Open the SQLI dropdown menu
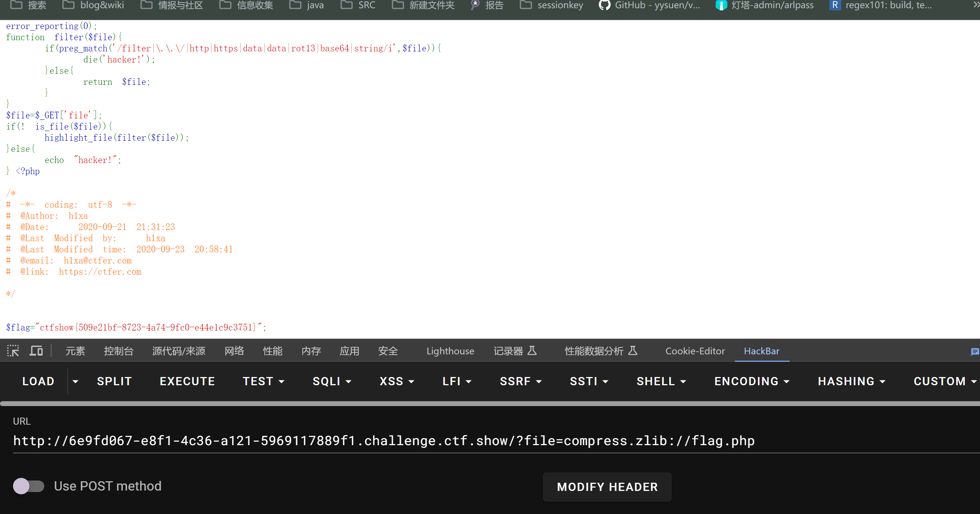Image resolution: width=980 pixels, height=514 pixels. [x=332, y=381]
